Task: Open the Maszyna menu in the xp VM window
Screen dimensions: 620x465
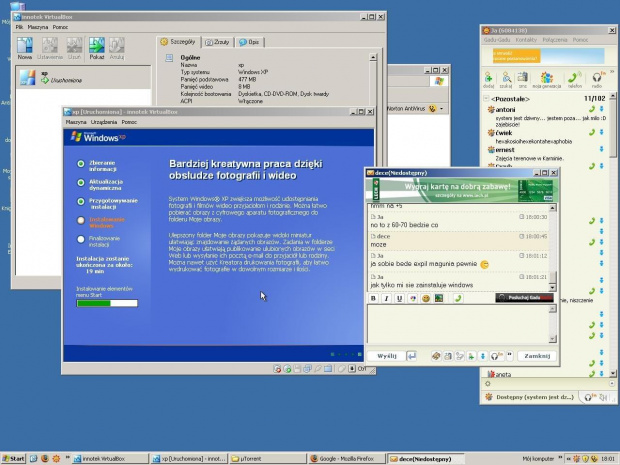Action: (x=76, y=122)
